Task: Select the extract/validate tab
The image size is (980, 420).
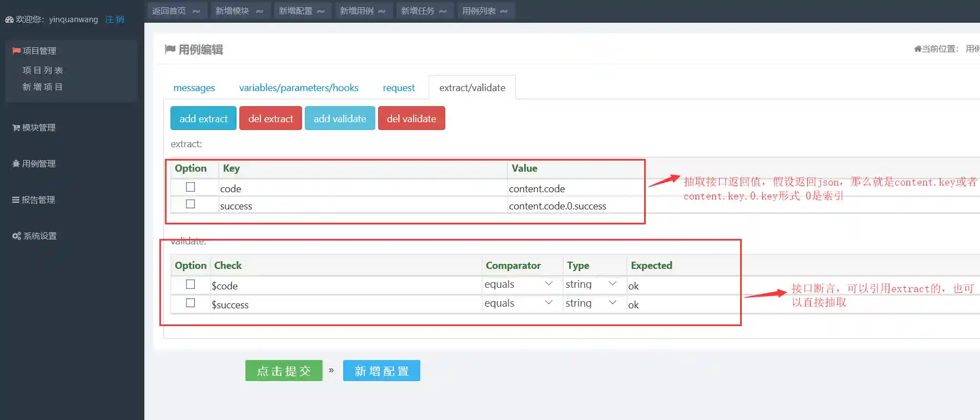Action: click(x=473, y=88)
